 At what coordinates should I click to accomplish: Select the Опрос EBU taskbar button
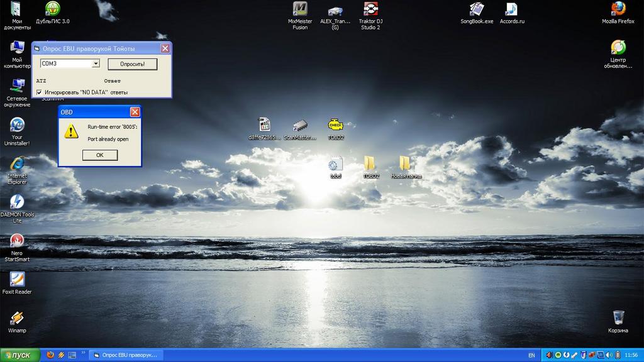point(126,355)
